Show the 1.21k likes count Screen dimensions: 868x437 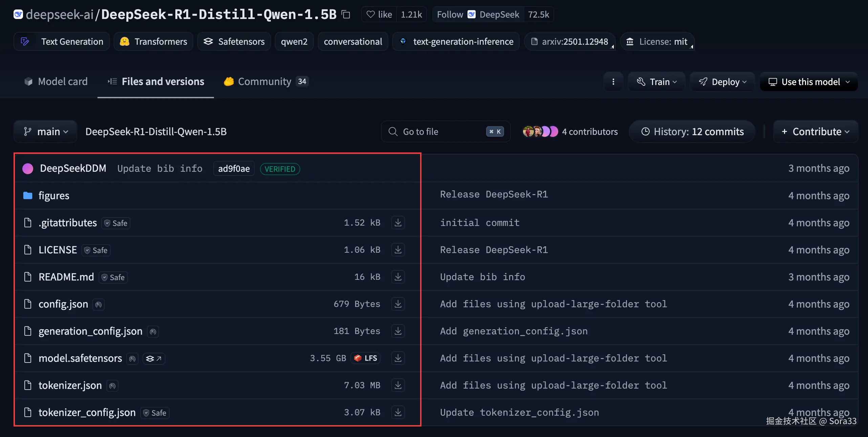[411, 15]
